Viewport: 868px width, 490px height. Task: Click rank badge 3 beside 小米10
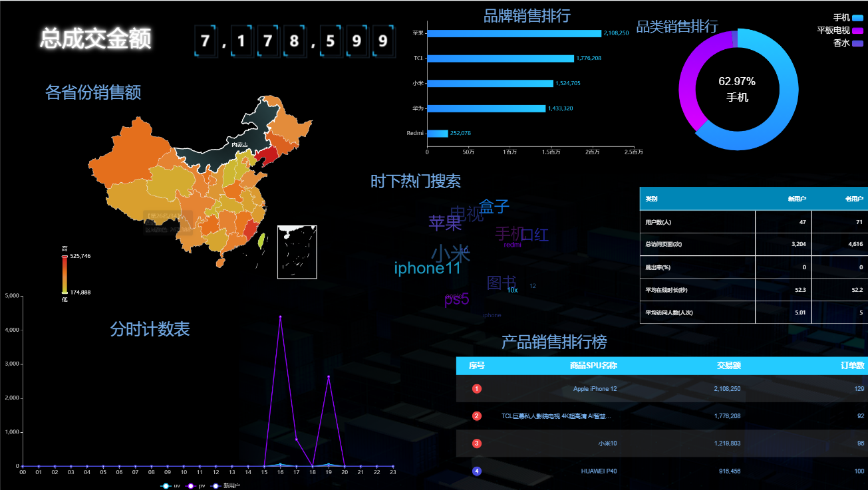tap(477, 443)
